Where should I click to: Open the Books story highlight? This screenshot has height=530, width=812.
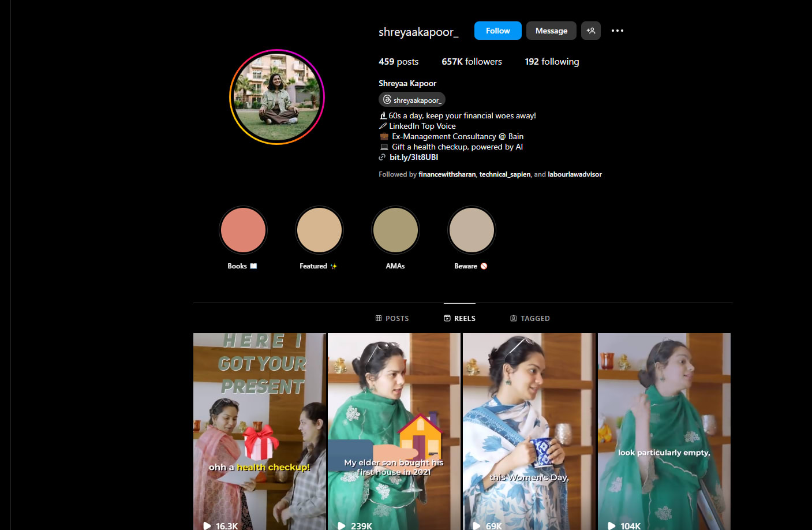click(x=243, y=230)
